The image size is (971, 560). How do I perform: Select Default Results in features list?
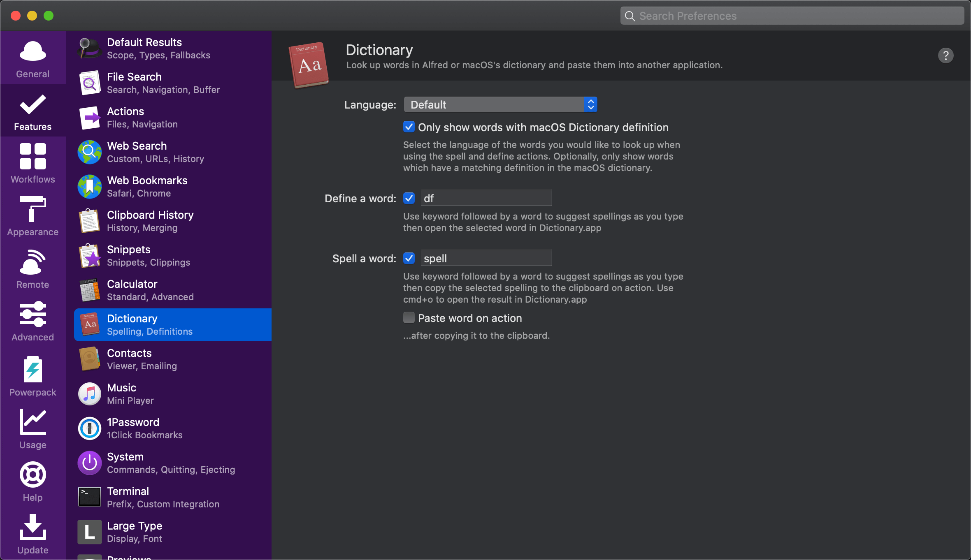pyautogui.click(x=173, y=49)
